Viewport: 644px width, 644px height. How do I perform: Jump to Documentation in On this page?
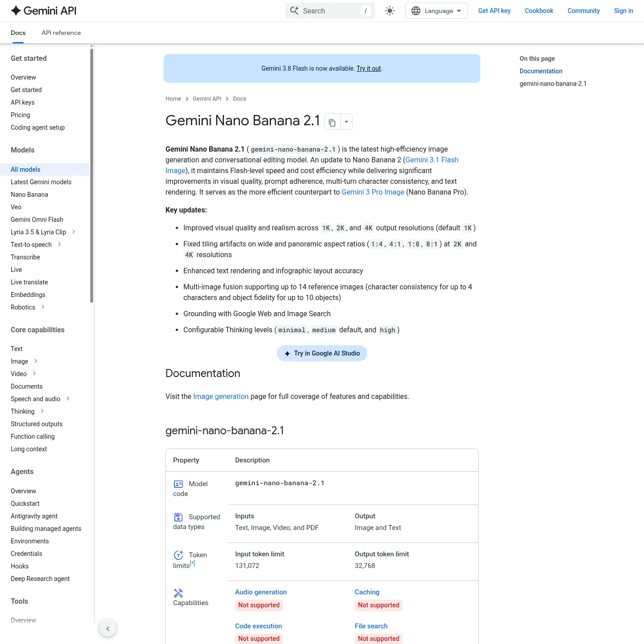541,71
